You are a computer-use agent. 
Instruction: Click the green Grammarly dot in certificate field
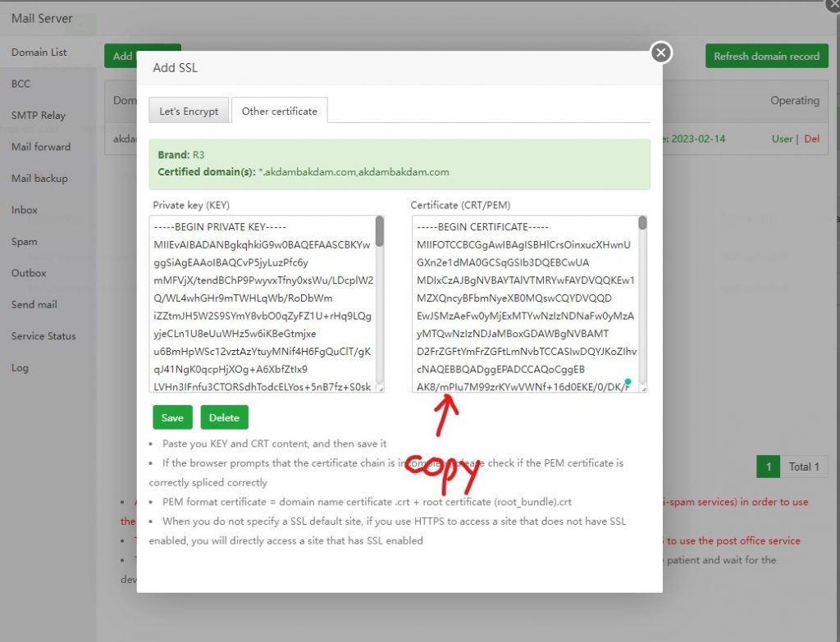(628, 381)
